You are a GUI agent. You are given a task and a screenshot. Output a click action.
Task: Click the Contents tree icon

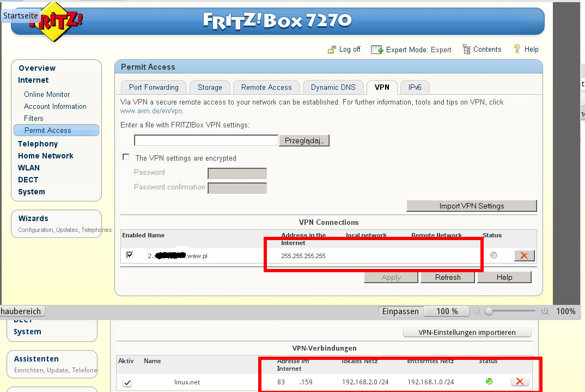[x=466, y=49]
